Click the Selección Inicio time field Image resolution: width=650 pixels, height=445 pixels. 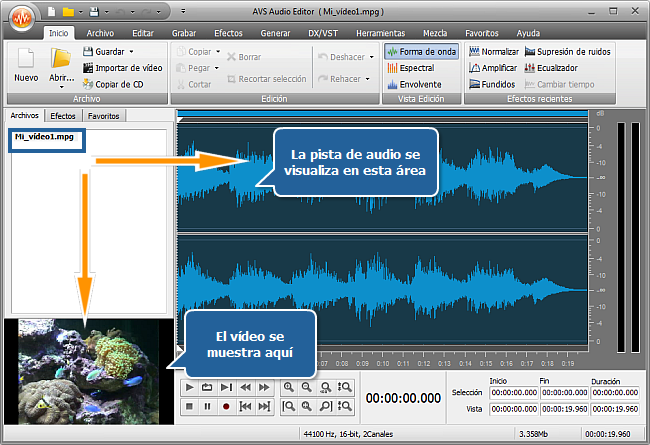tap(514, 392)
